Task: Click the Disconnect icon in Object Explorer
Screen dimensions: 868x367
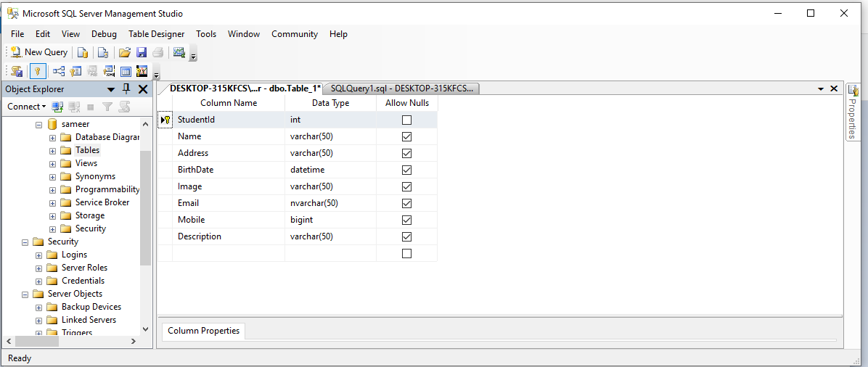Action: (x=74, y=107)
